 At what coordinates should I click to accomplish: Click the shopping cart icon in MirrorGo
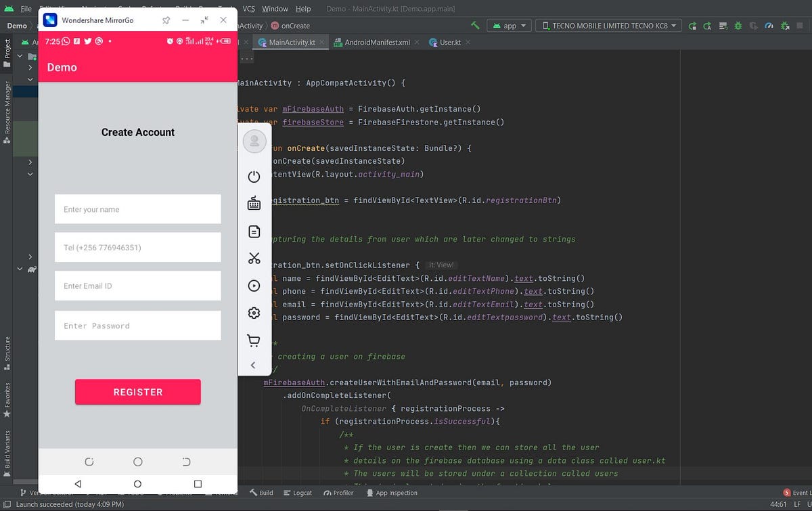point(254,340)
